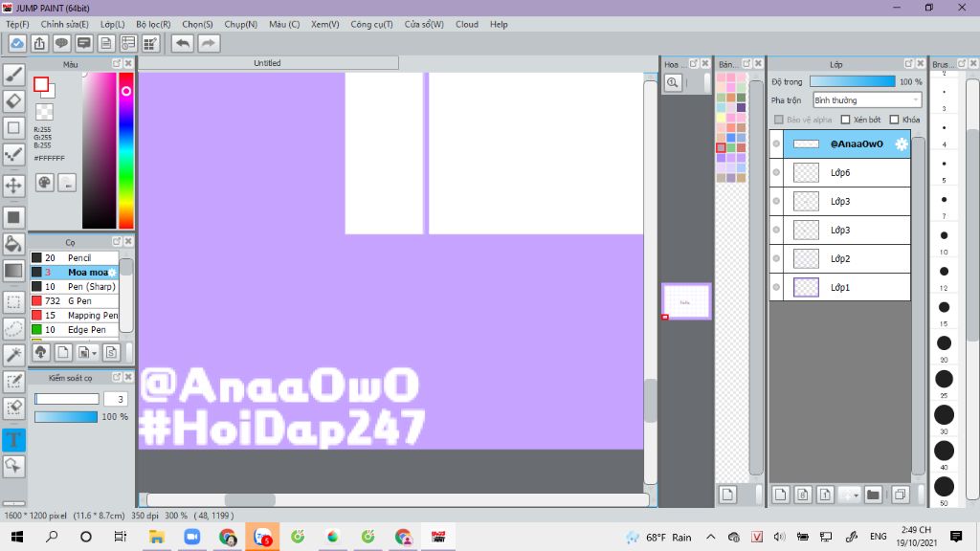This screenshot has width=980, height=551.
Task: Enable the Khóa checkbox
Action: tap(895, 120)
